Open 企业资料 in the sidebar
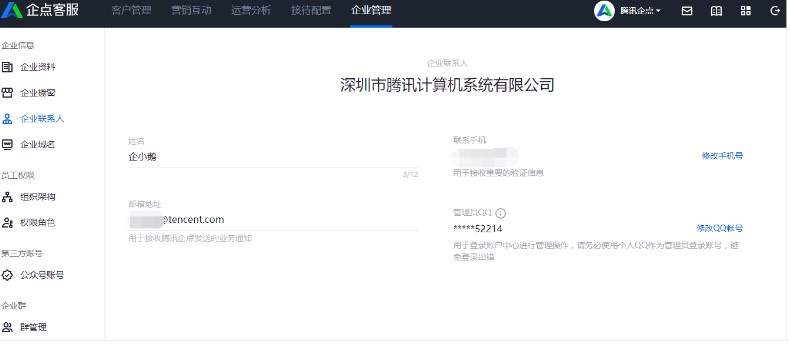 (x=38, y=67)
